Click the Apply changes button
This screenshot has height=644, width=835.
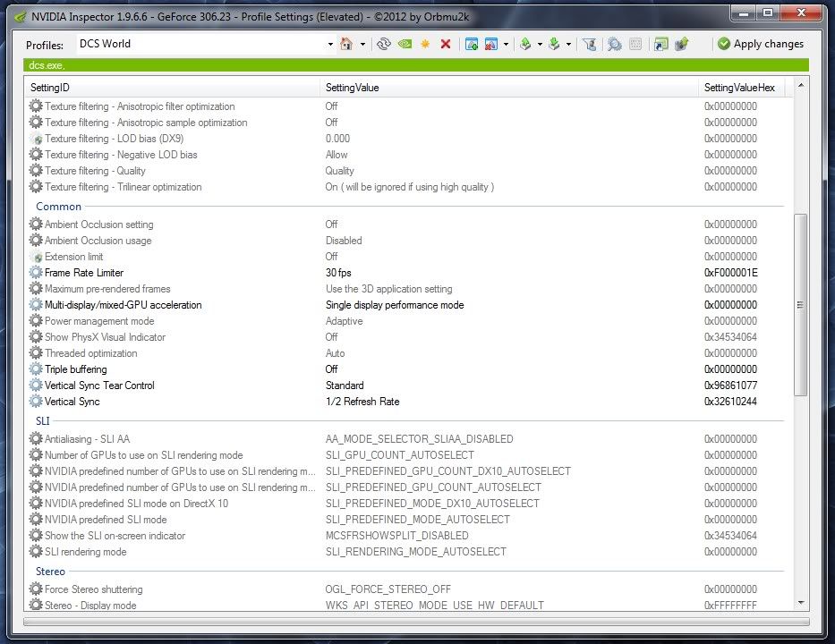click(x=761, y=44)
